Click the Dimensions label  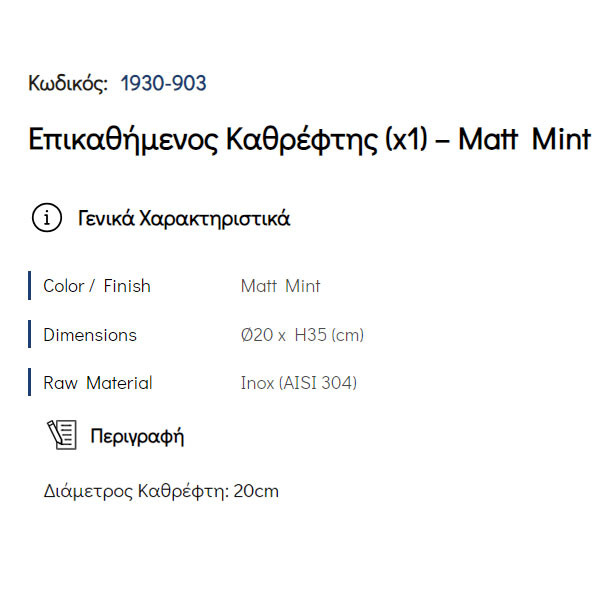pos(90,334)
